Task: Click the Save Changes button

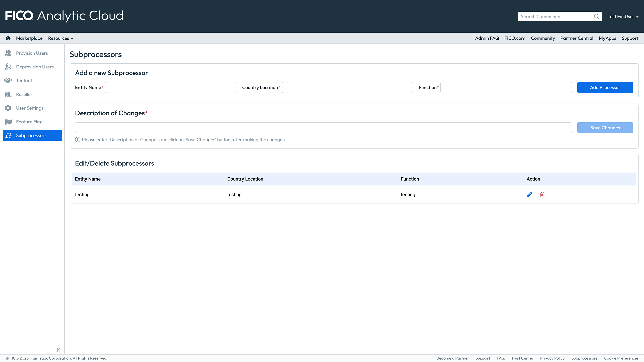Action: pos(605,128)
